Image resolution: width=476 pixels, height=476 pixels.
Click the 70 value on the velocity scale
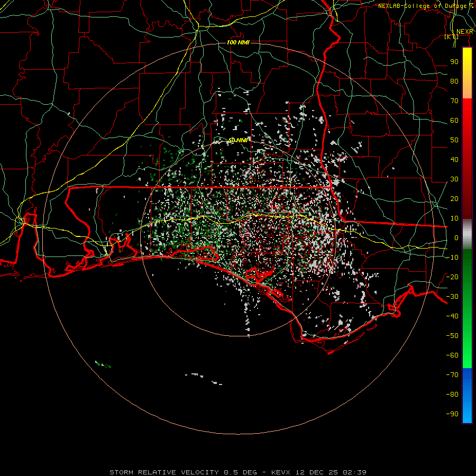click(x=454, y=101)
